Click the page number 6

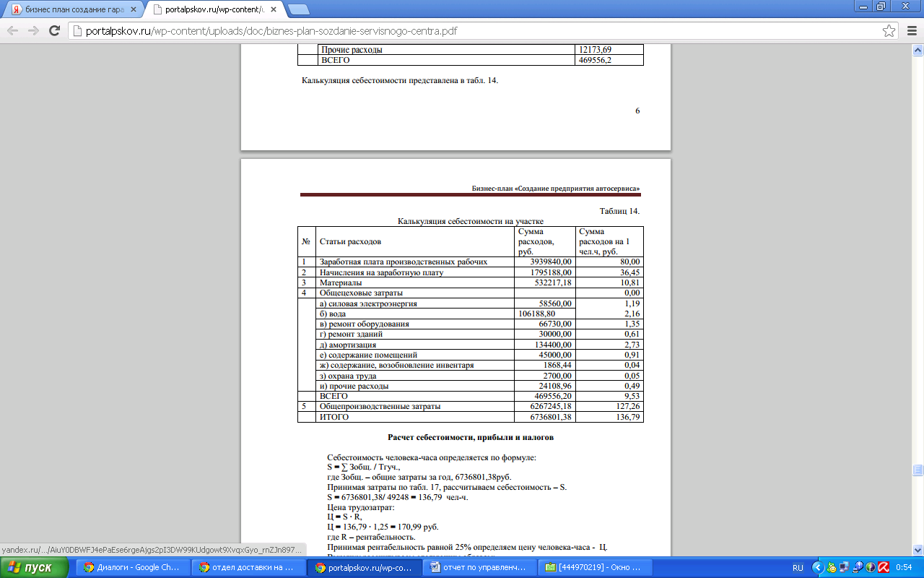click(x=637, y=111)
